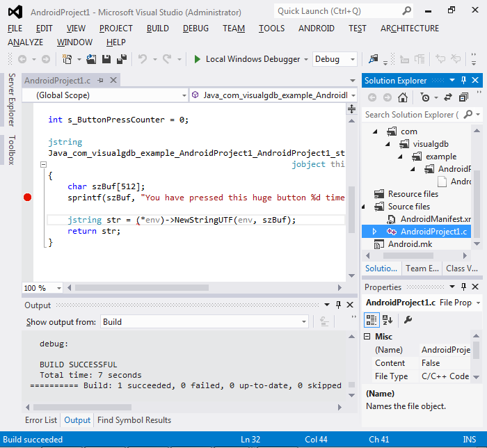Click the Undo toolbar icon
This screenshot has height=448, width=487.
(143, 59)
